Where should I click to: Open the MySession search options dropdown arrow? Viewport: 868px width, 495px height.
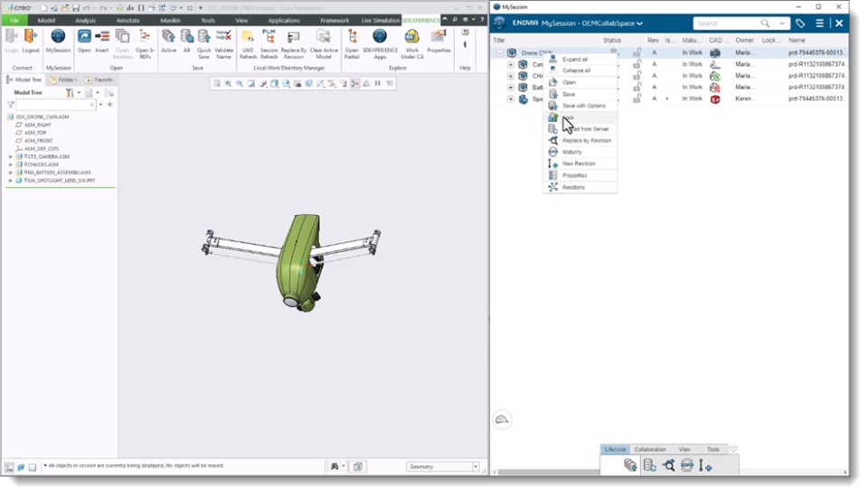pos(781,23)
